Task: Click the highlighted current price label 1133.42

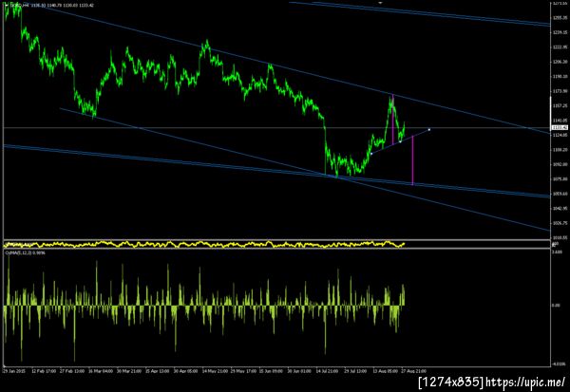Action: [560, 127]
